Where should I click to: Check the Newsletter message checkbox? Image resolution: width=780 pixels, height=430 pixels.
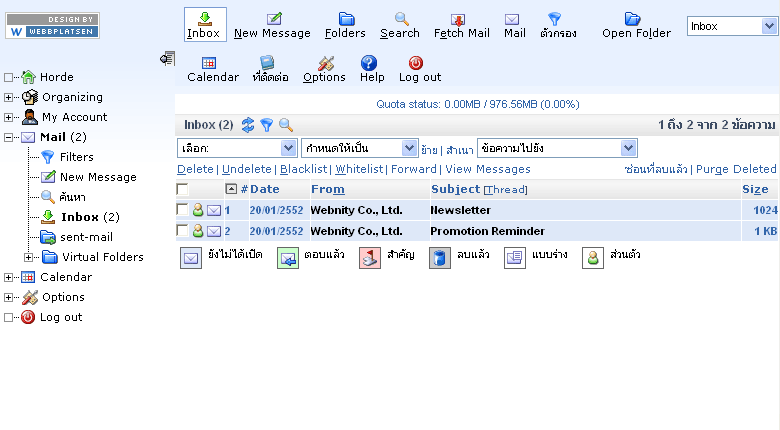[183, 210]
